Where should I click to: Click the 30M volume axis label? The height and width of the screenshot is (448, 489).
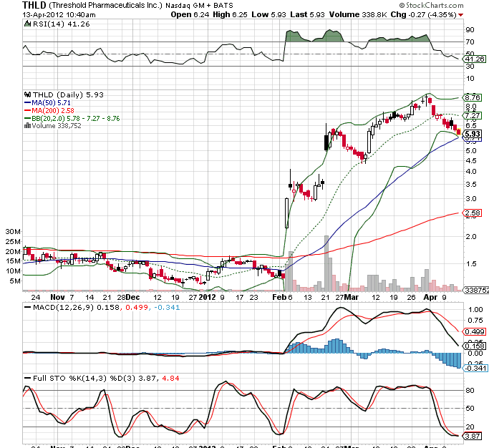pos(12,232)
